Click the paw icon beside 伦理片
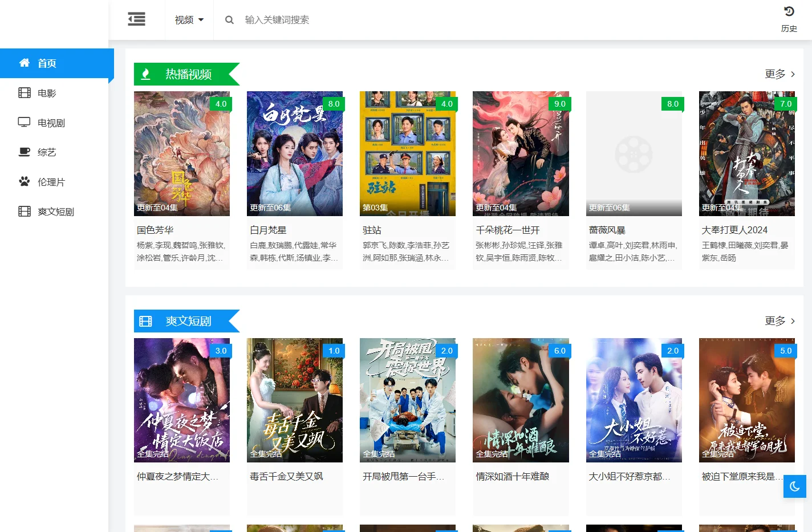Screen dimensions: 812x532 pyautogui.click(x=24, y=181)
